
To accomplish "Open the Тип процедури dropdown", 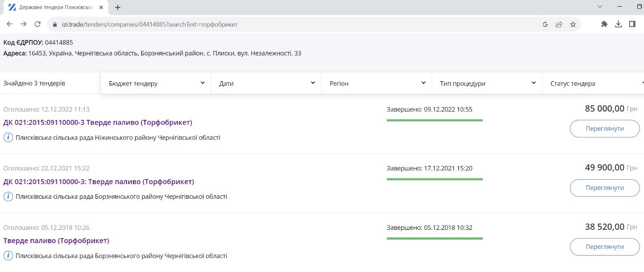I will 487,83.
